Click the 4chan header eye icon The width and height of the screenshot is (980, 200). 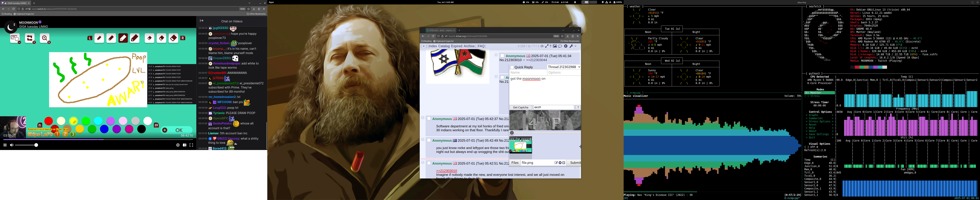[x=542, y=46]
